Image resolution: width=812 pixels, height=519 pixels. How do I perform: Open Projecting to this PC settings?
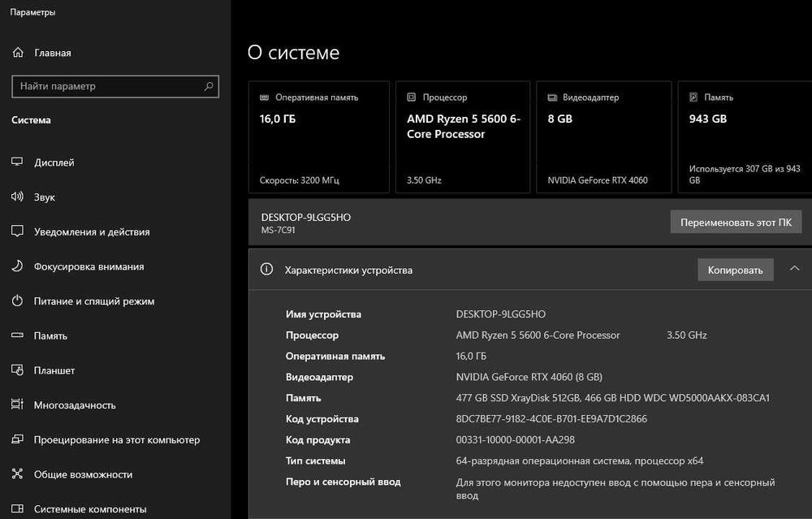click(x=116, y=440)
